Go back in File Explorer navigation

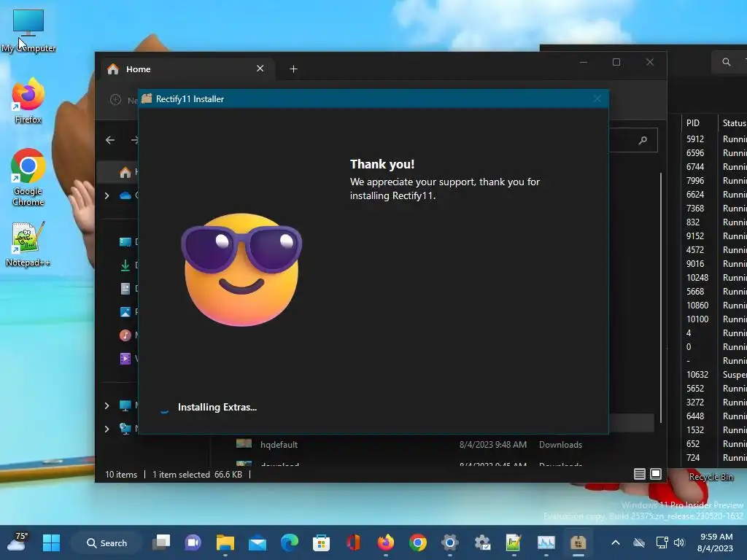110,140
